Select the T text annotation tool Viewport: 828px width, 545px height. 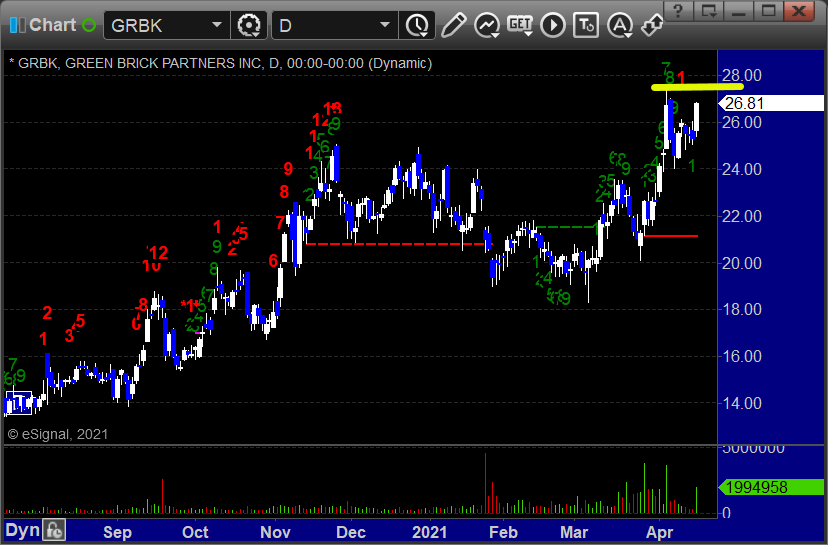[586, 25]
